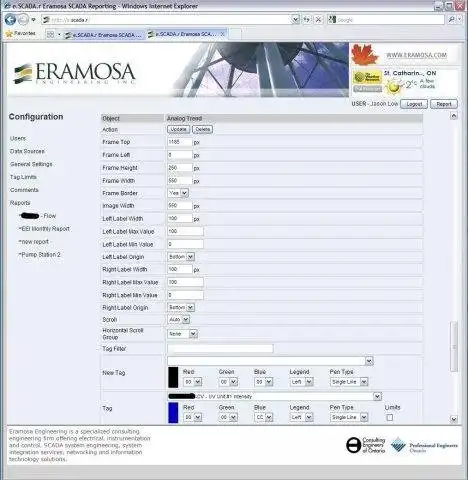Screen dimensions: 468x480
Task: Open the Reports section link
Action: click(x=20, y=203)
